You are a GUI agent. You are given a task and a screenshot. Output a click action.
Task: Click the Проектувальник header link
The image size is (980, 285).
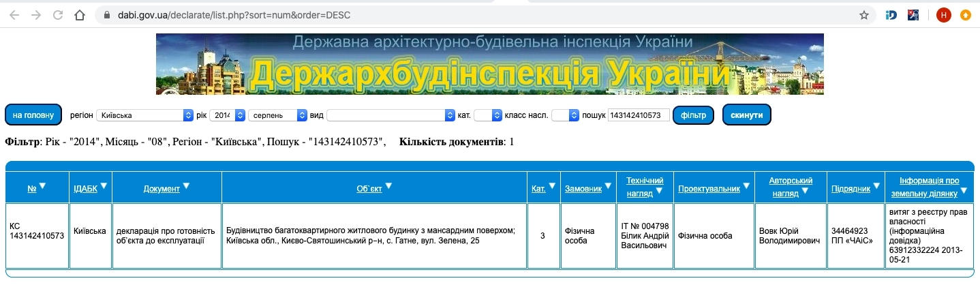(709, 188)
